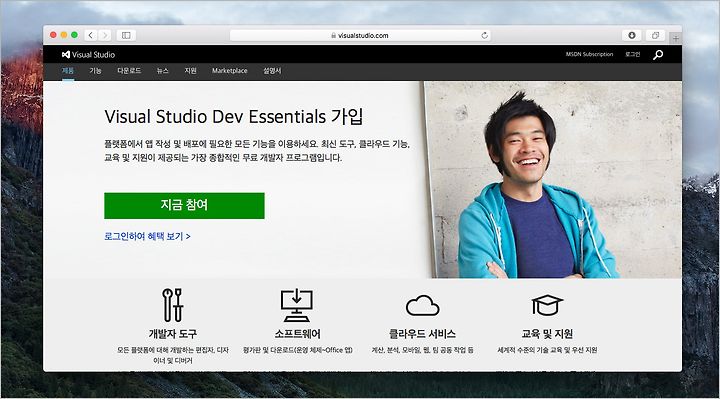Open Safari downloads icon
720x399 pixels.
632,35
